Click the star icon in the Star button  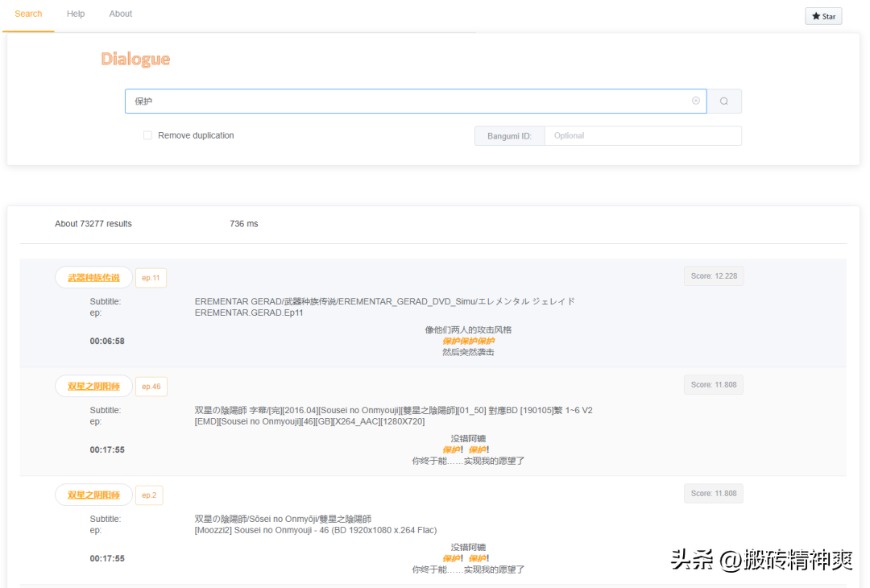pyautogui.click(x=816, y=15)
